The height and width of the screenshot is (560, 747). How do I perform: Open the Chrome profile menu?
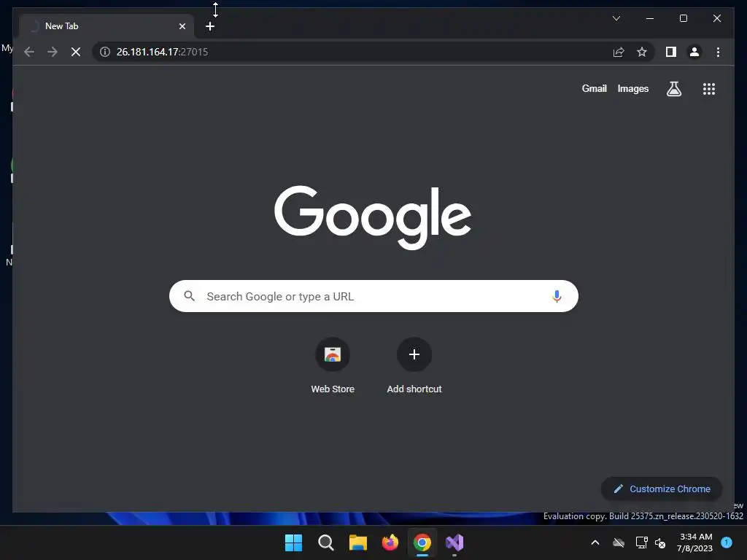click(694, 52)
